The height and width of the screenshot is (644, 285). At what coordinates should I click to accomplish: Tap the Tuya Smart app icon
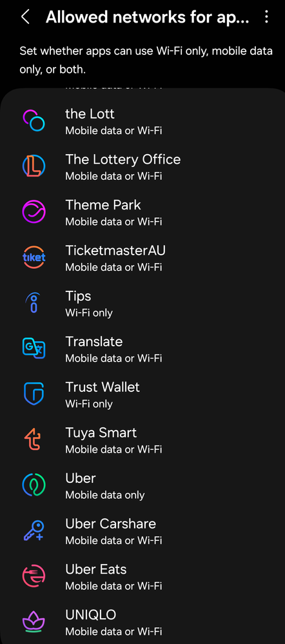click(x=34, y=439)
